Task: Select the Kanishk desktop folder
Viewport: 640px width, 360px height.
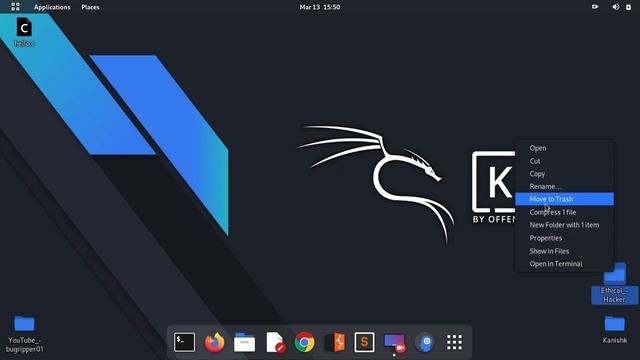Action: [615, 330]
